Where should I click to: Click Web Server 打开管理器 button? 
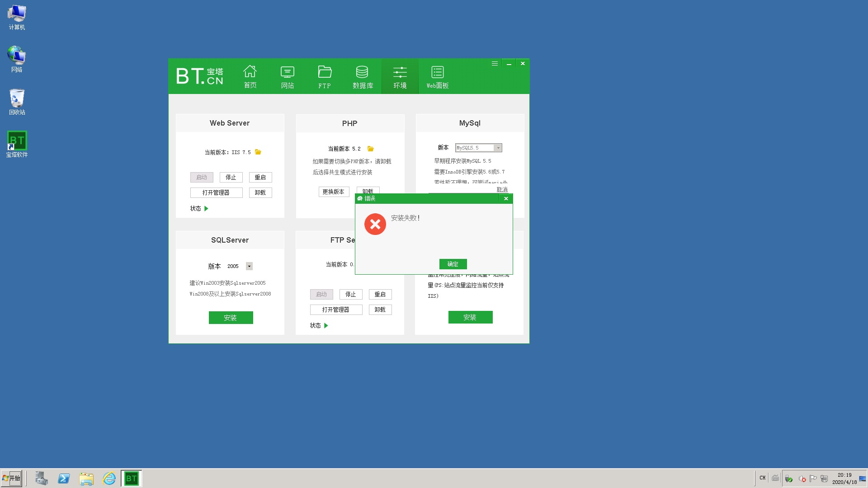[216, 192]
